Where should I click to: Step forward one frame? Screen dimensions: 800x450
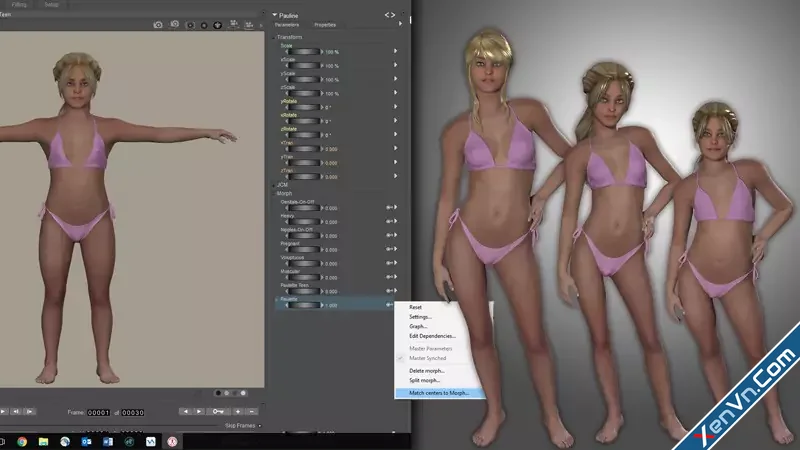(x=30, y=411)
